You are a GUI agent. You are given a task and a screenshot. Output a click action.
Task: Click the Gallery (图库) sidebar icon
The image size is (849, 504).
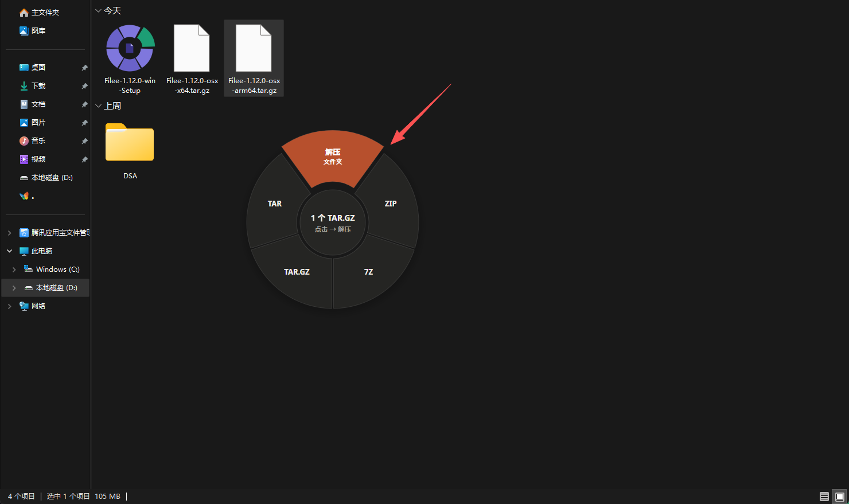24,31
